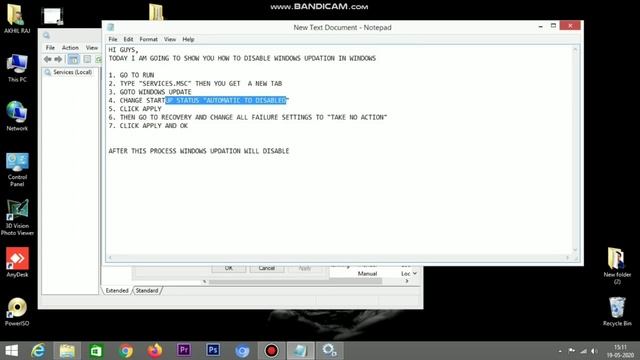Image resolution: width=640 pixels, height=360 pixels.
Task: Click the line "3. GOTO WINDOWS UPDATE"
Action: (150, 92)
